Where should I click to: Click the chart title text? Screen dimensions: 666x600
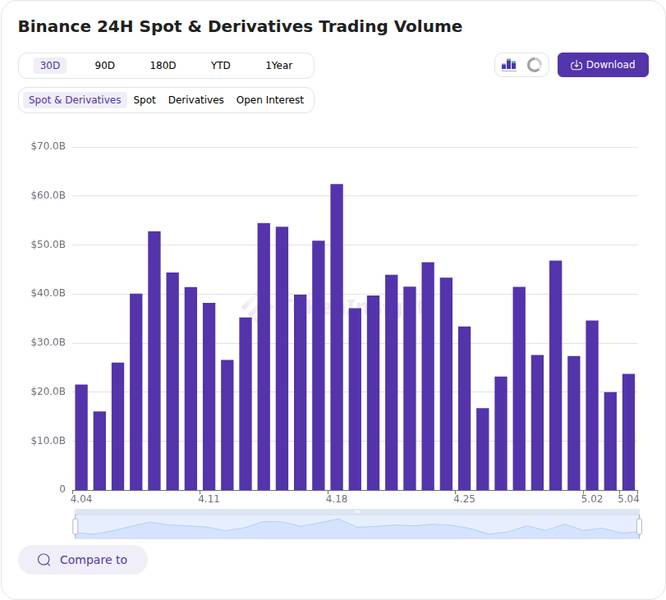240,26
